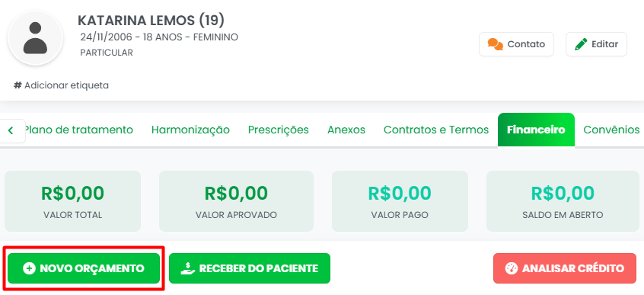Click the Saldo em Aberto summary card
The image size is (644, 295).
(563, 201)
